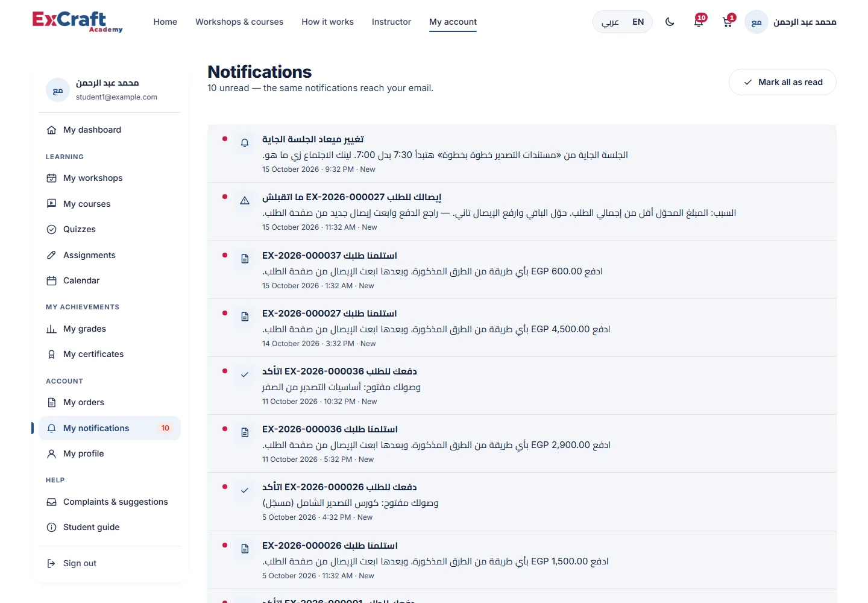This screenshot has width=868, height=603.
Task: Open Workshops & courses nav item
Action: [x=239, y=22]
